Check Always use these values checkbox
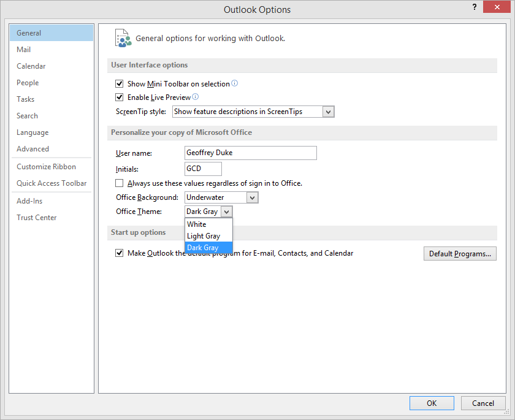 119,183
